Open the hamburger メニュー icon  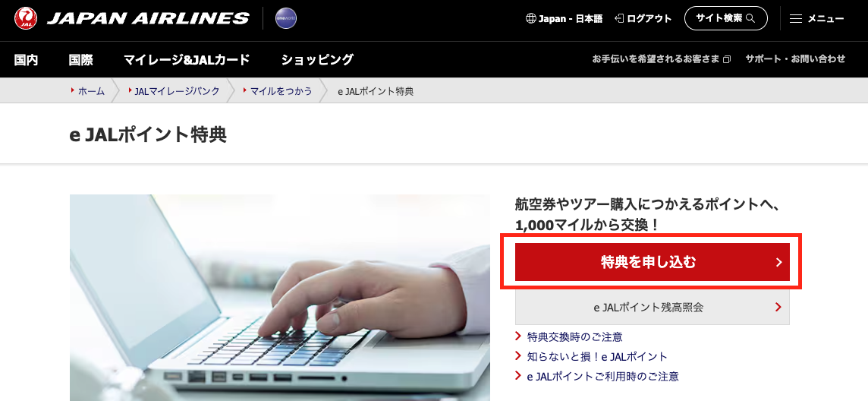(795, 19)
